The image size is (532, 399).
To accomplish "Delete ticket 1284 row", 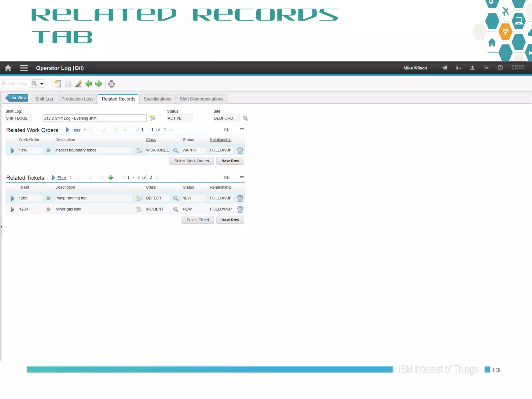I will 240,209.
